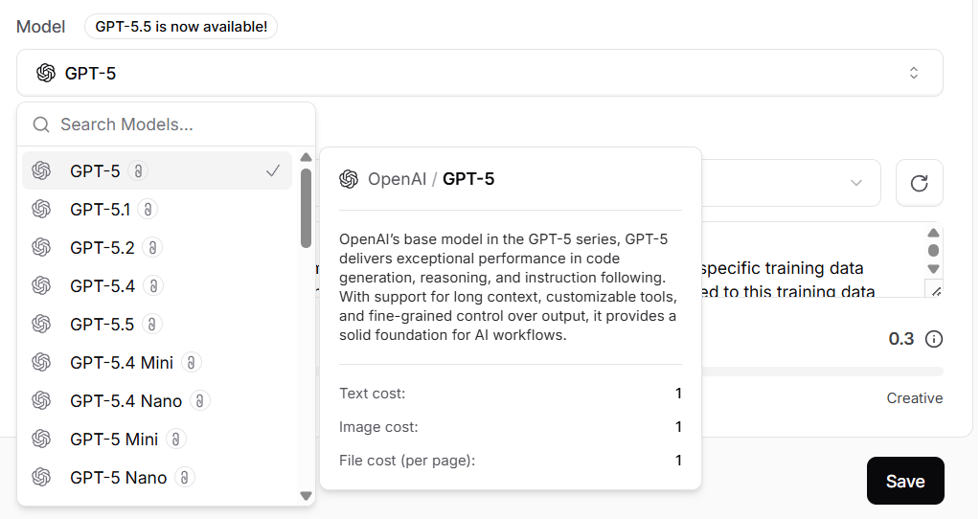Click the OpenAI logo next to GPT-5.1
980x519 pixels.
pos(41,209)
